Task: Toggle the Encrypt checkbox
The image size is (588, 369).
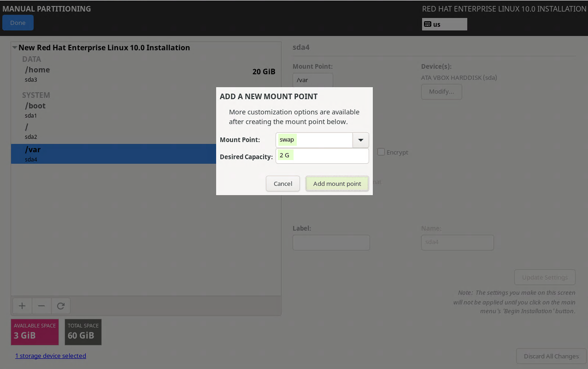Action: click(381, 152)
